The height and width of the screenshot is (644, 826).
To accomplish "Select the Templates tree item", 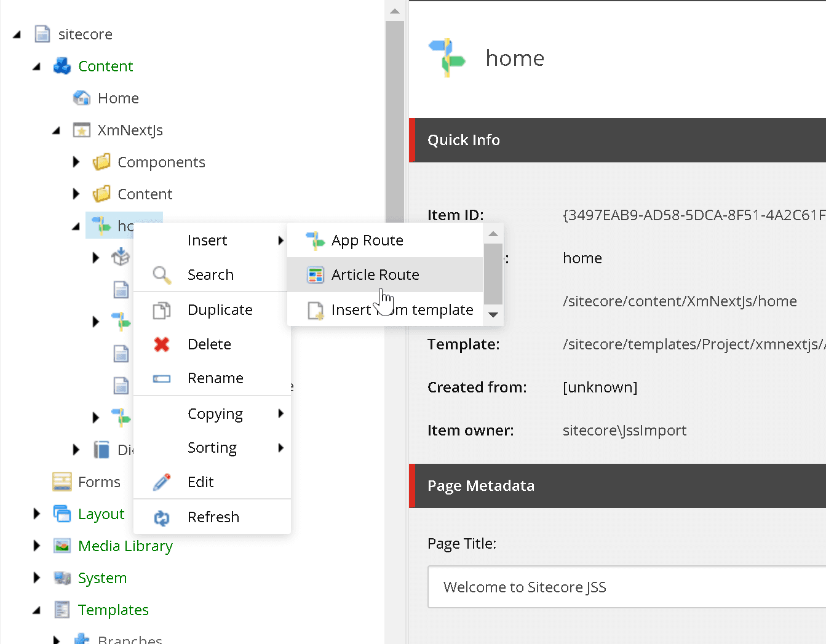I will tap(113, 610).
